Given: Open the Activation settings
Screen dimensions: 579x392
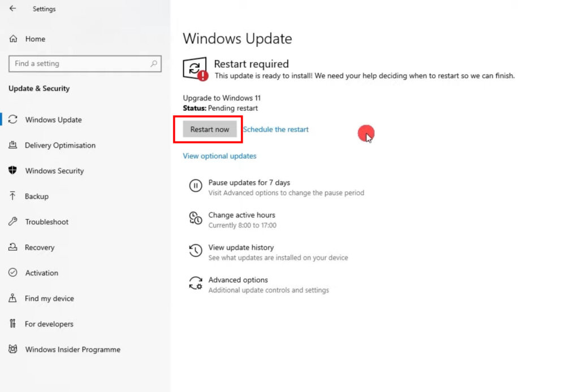Looking at the screenshot, I should pos(42,273).
